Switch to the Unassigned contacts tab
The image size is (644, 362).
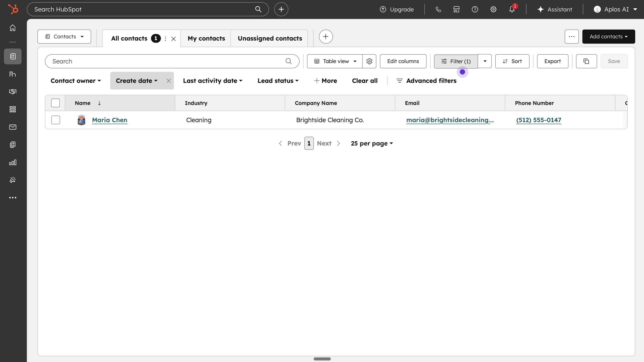269,38
